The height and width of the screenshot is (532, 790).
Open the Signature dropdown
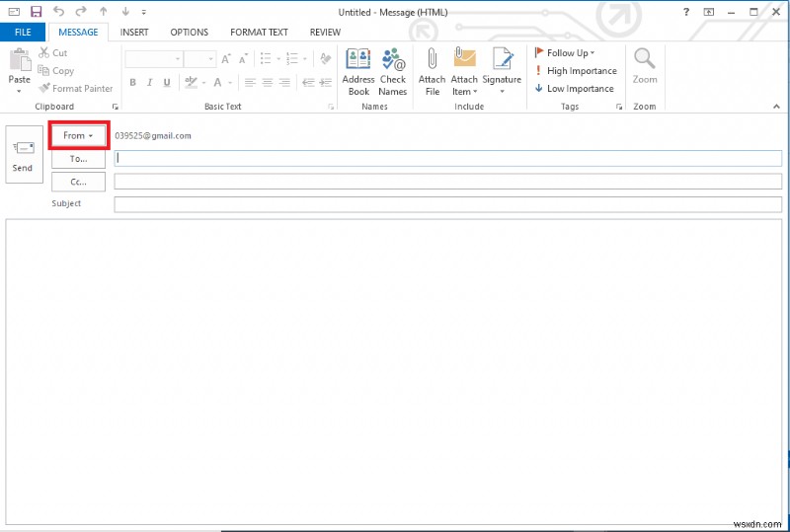coord(502,71)
